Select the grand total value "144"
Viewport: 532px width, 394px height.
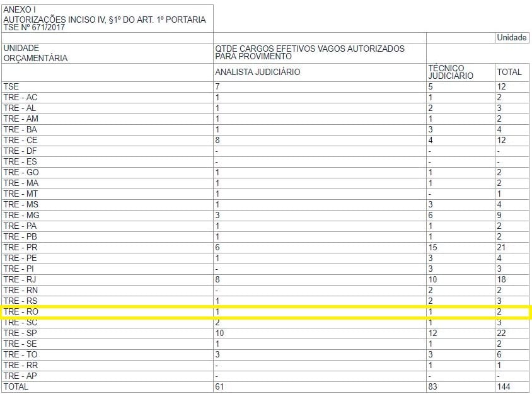pyautogui.click(x=504, y=387)
